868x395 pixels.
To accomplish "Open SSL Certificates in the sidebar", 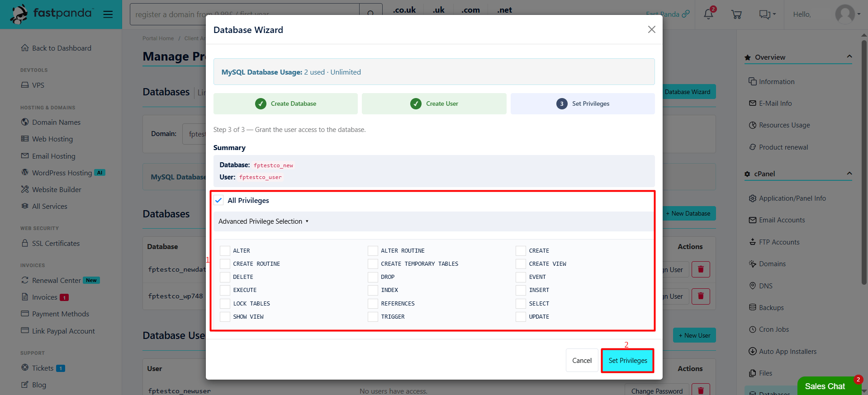I will pyautogui.click(x=50, y=243).
